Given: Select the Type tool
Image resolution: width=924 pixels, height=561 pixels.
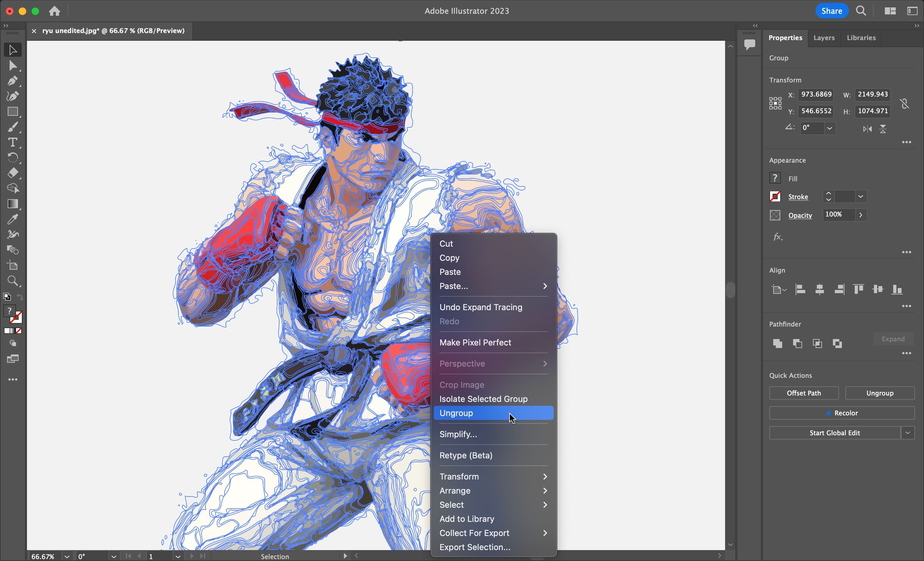Looking at the screenshot, I should click(x=13, y=142).
